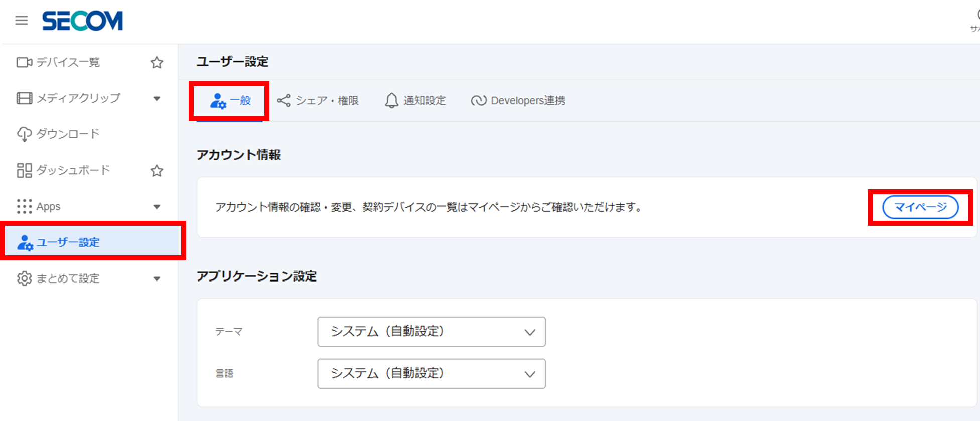Open the hamburger menu icon
Screen dimensions: 980x421
[x=22, y=21]
